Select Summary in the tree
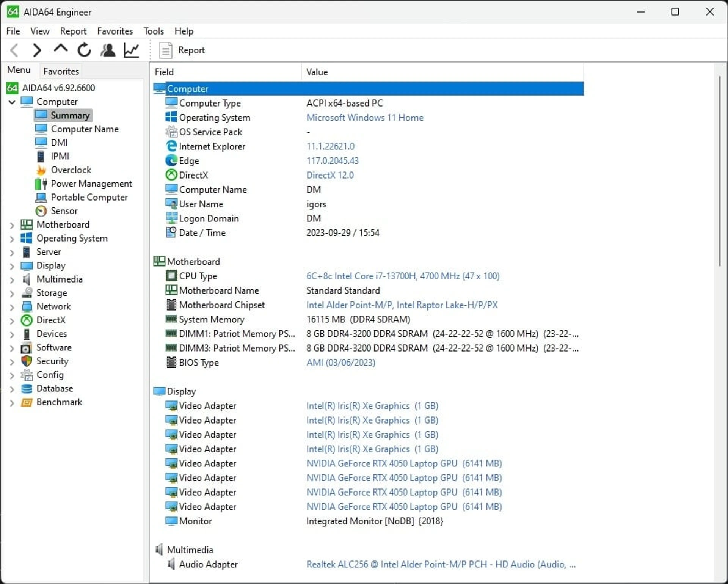 click(x=63, y=115)
